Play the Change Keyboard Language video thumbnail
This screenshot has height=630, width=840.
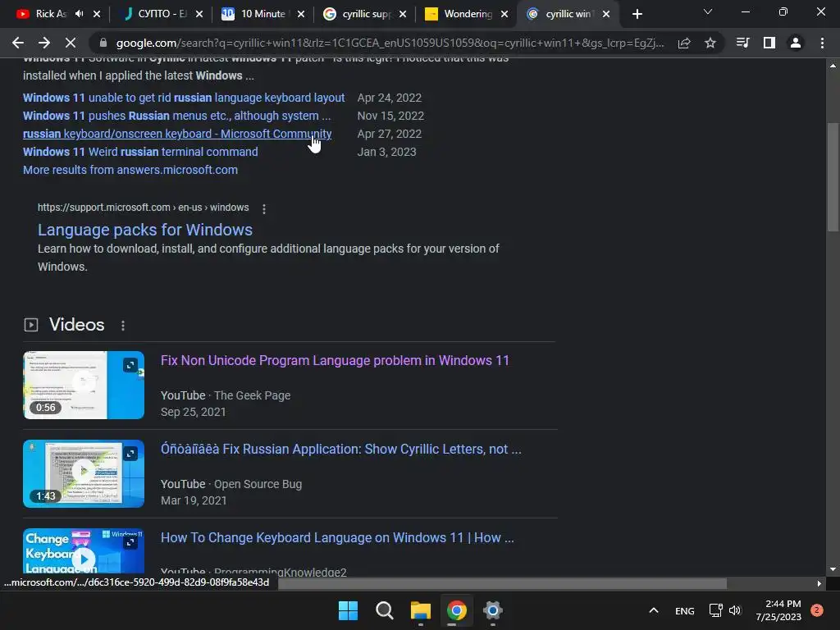[x=84, y=552]
